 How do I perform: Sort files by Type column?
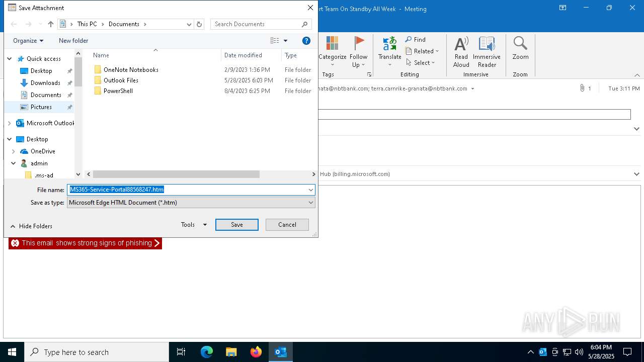pyautogui.click(x=291, y=55)
